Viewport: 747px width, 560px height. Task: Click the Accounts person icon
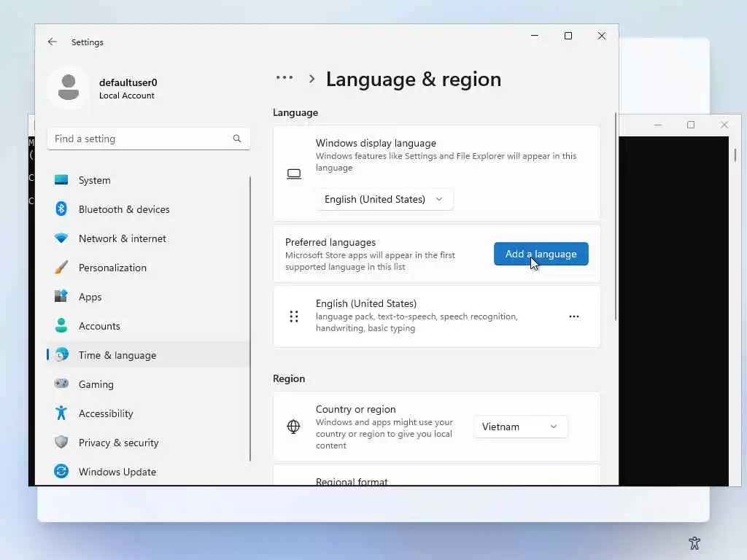[x=61, y=326]
